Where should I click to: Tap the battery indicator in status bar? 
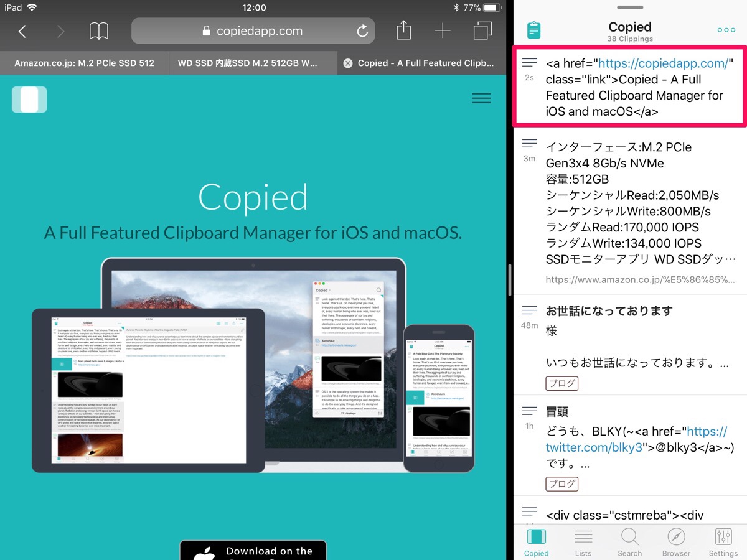pos(492,7)
